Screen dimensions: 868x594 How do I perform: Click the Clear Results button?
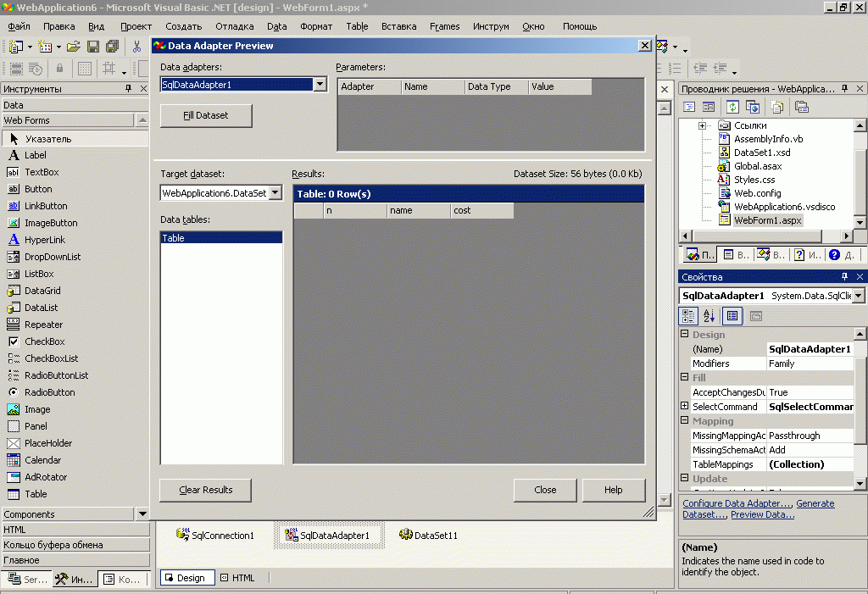[205, 490]
